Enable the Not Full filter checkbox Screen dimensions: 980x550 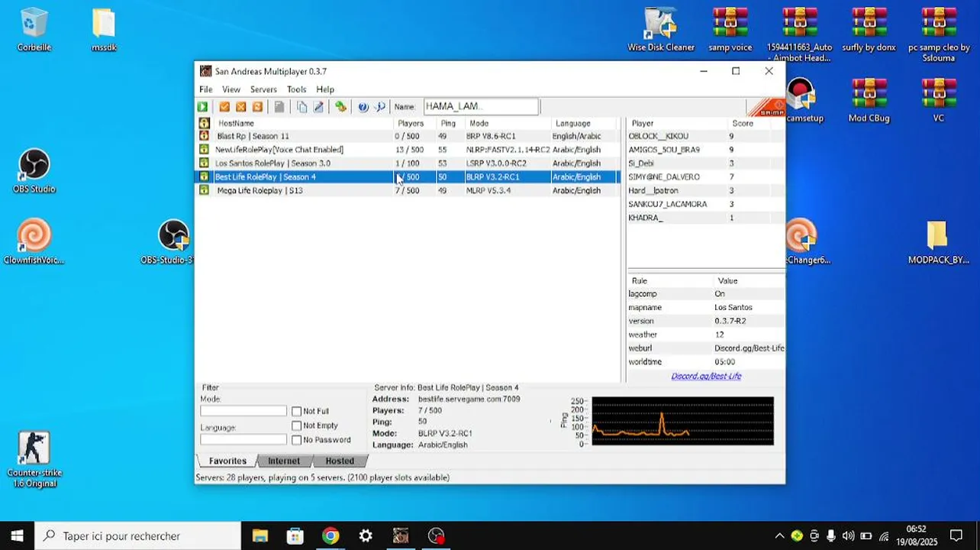[x=296, y=412]
